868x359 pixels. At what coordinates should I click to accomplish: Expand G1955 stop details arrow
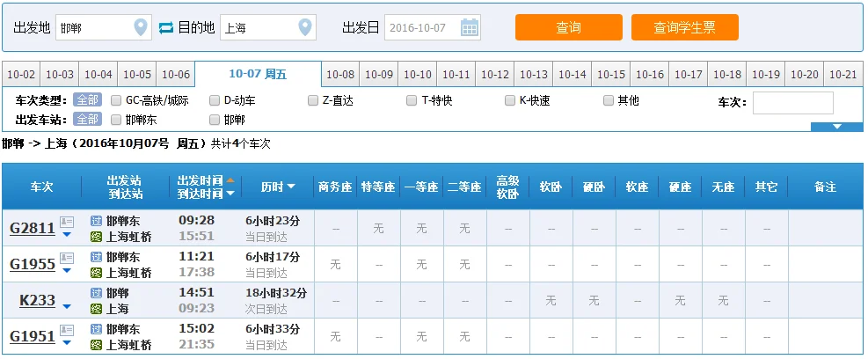click(67, 270)
